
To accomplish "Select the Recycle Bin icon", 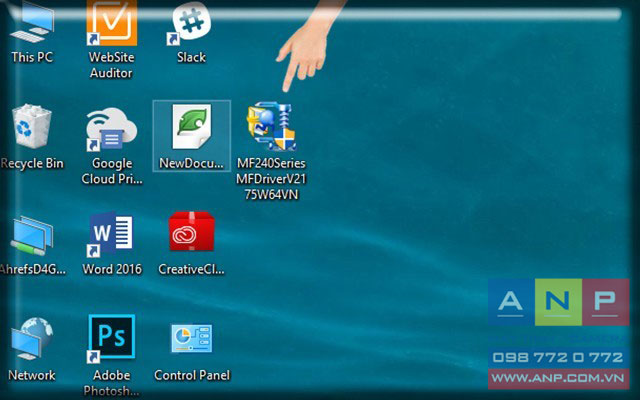I will [32, 127].
